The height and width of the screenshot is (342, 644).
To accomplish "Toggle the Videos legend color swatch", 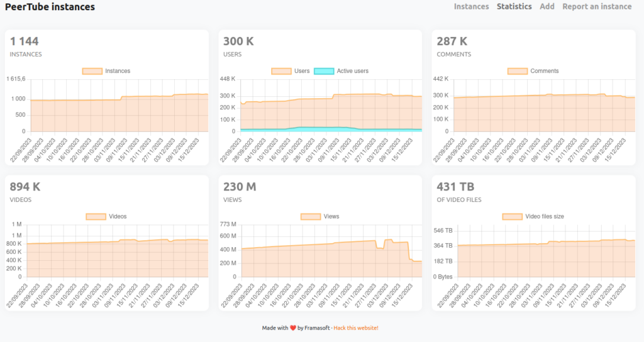I will tap(96, 216).
